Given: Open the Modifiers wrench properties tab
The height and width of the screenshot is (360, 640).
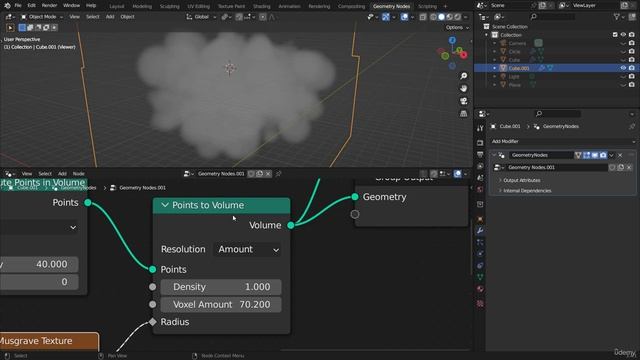Looking at the screenshot, I should [x=480, y=231].
